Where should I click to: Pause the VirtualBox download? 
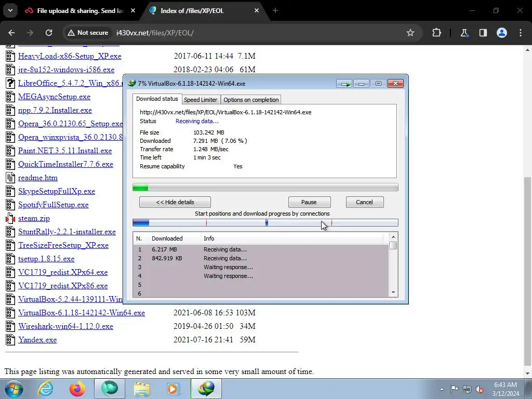[309, 202]
